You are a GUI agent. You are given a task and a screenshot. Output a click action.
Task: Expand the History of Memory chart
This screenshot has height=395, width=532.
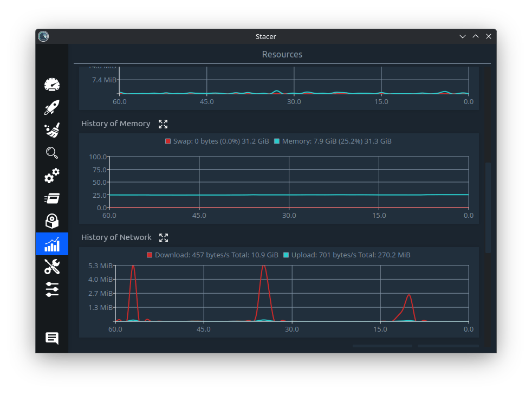tap(163, 124)
